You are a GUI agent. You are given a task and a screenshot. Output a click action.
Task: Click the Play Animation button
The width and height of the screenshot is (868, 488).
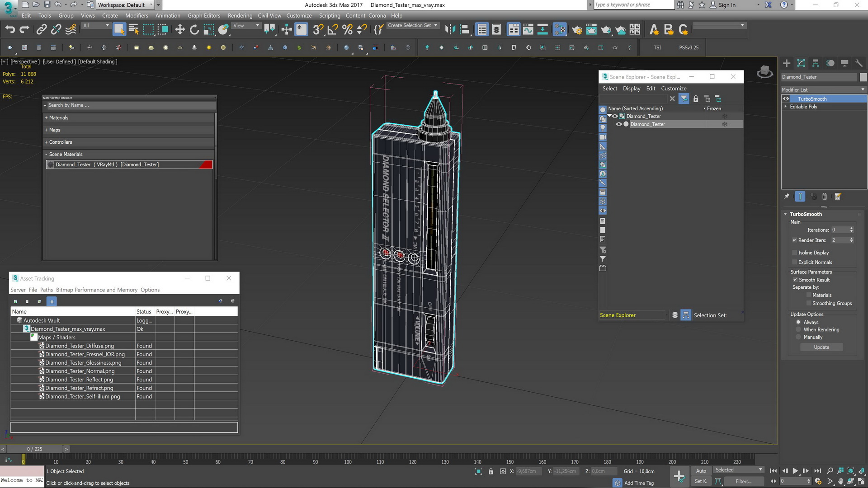pos(795,471)
